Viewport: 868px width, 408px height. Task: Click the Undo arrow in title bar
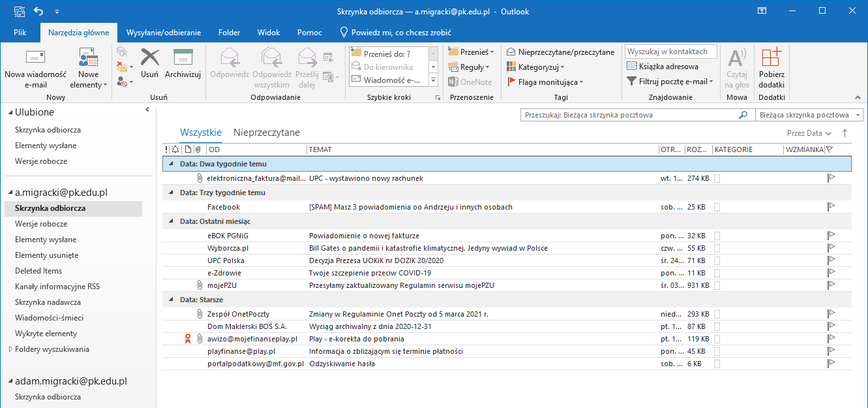[38, 11]
